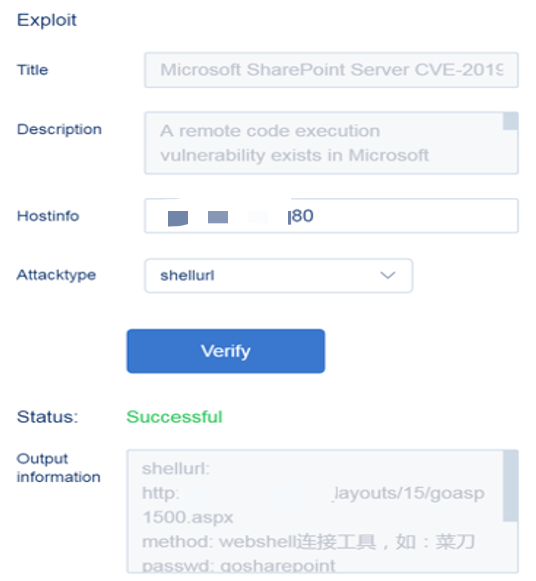Open the Attacktype shellurl dropdown
This screenshot has width=536, height=581.
[x=279, y=276]
